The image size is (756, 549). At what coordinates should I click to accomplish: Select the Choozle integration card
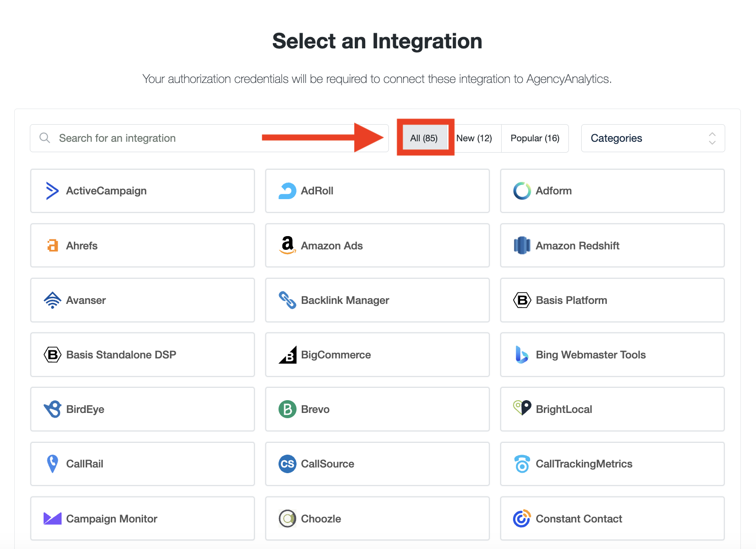tap(378, 519)
